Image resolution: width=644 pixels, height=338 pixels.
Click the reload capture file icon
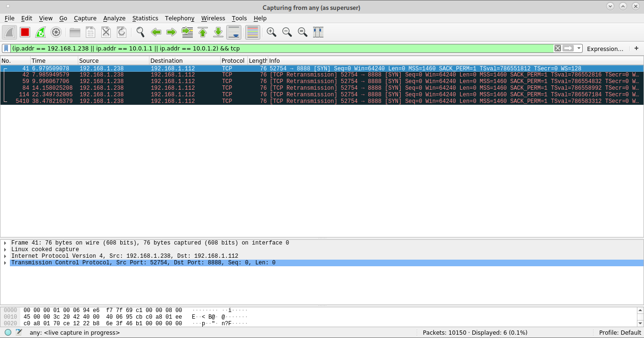point(122,32)
